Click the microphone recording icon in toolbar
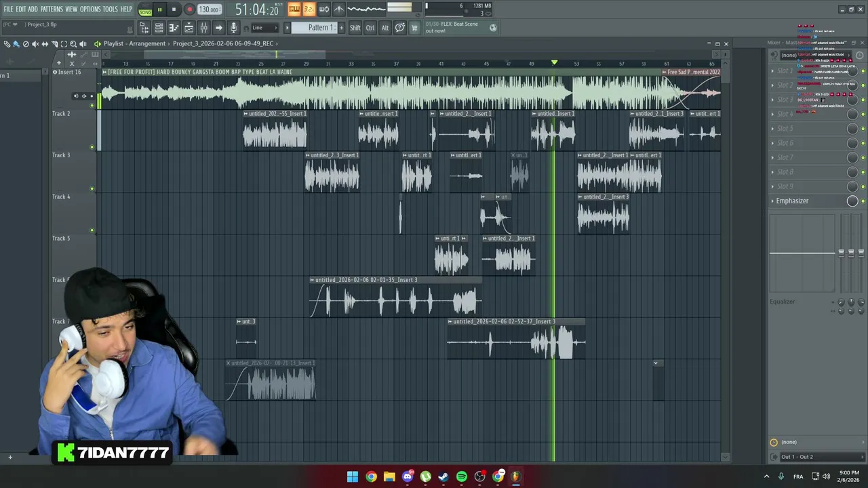The image size is (868, 488). coord(233,28)
